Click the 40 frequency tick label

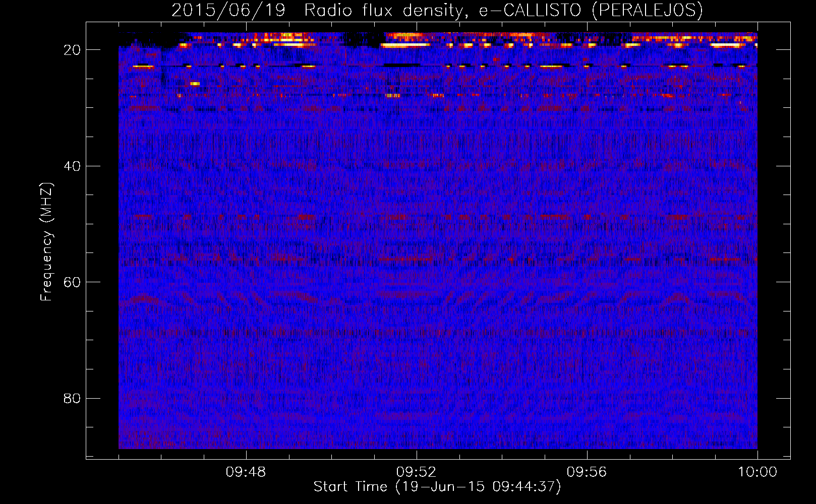coord(72,166)
